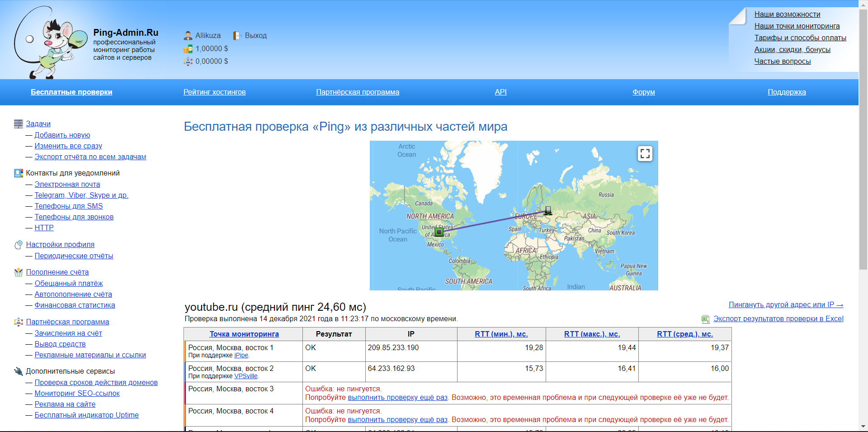This screenshot has width=868, height=432.
Task: Open Финансовая статистика link
Action: coord(75,305)
